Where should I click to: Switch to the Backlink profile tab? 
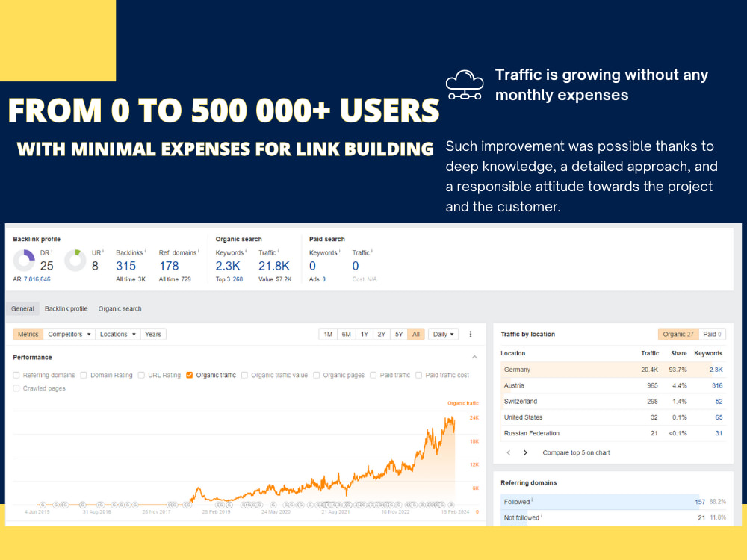(66, 308)
